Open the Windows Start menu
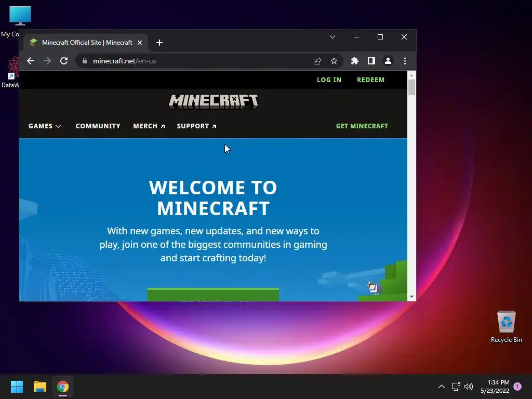Image resolution: width=532 pixels, height=399 pixels. (17, 387)
